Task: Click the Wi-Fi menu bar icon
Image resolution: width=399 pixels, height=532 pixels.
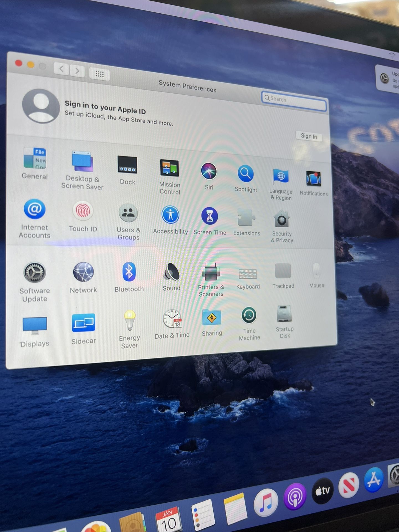Action: [x=392, y=55]
